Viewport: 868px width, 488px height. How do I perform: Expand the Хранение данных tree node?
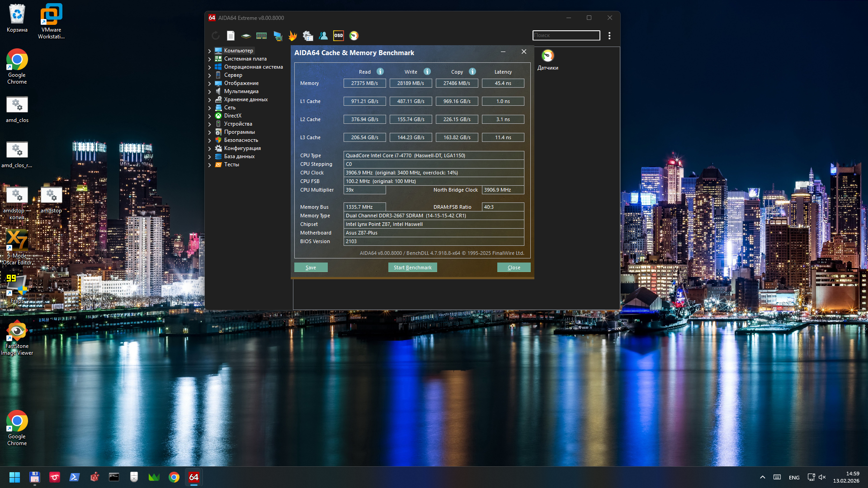point(210,100)
